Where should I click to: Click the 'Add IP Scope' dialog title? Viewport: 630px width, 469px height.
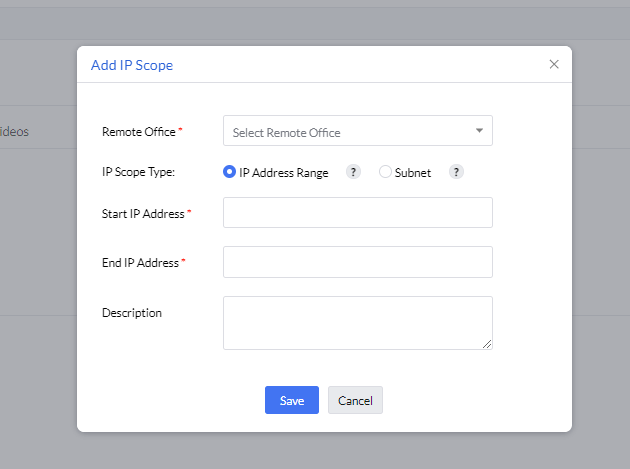[x=132, y=65]
